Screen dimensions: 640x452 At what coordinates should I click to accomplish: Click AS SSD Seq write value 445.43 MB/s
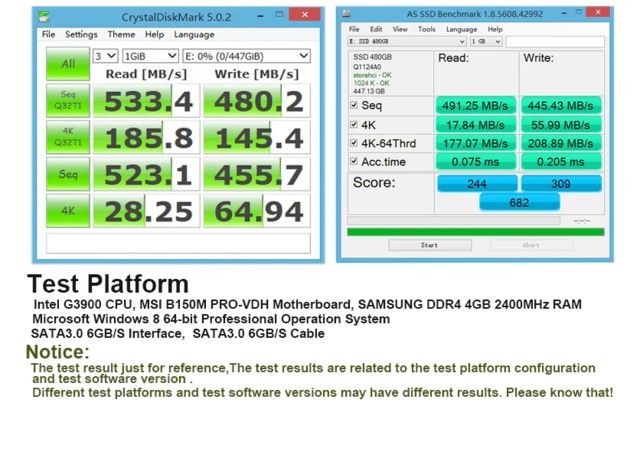click(561, 106)
